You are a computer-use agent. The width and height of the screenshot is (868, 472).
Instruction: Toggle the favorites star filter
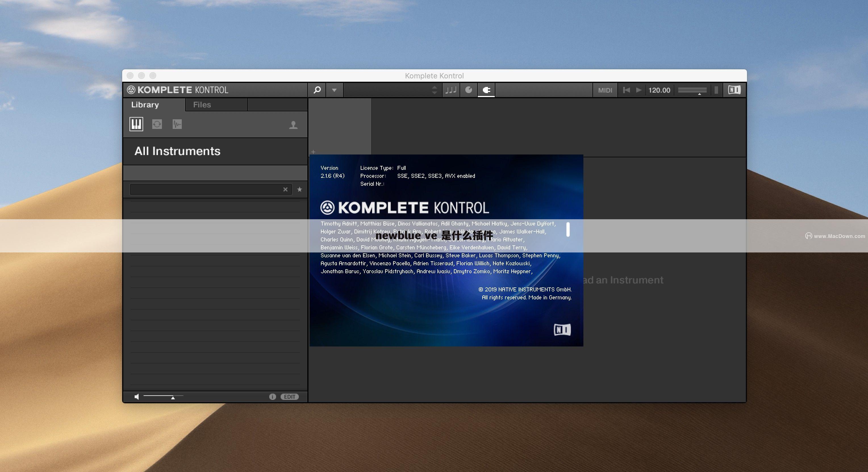tap(300, 189)
